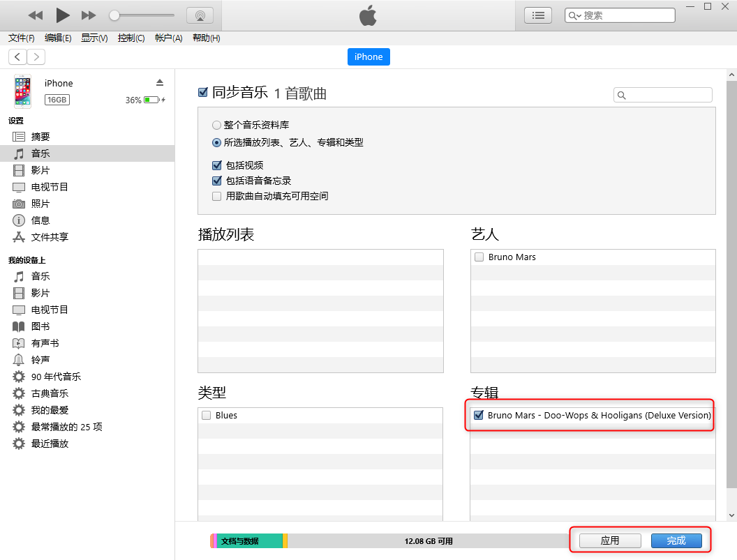Open the 文件(F) menu

pyautogui.click(x=21, y=38)
